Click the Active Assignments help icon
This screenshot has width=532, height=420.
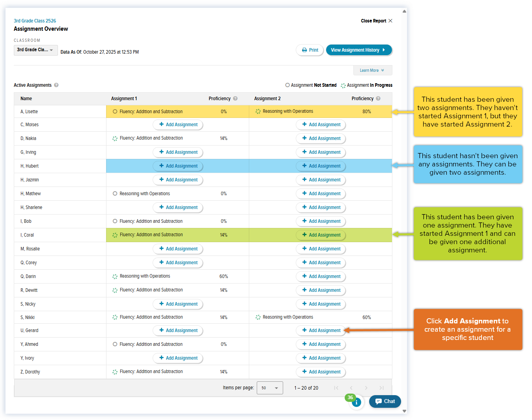56,85
